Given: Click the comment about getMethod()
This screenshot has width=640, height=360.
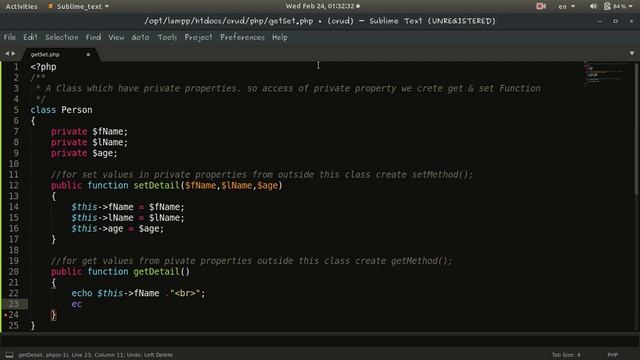Looking at the screenshot, I should pyautogui.click(x=251, y=261).
